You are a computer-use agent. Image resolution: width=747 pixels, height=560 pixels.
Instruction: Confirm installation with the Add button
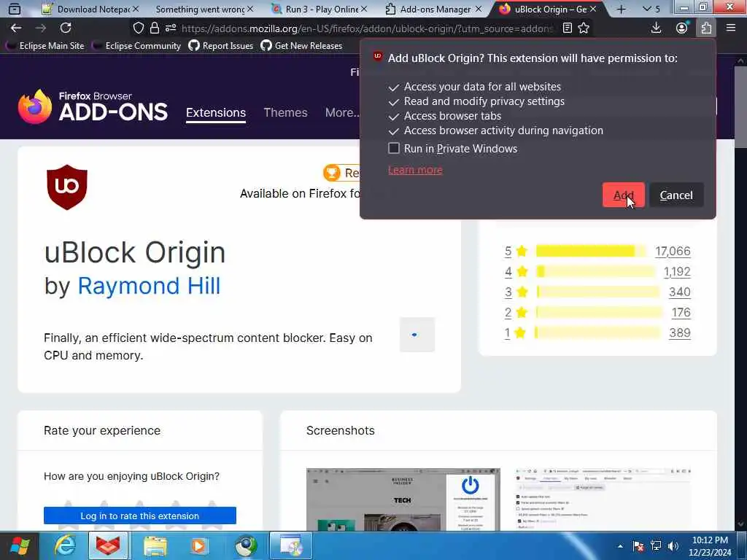623,195
